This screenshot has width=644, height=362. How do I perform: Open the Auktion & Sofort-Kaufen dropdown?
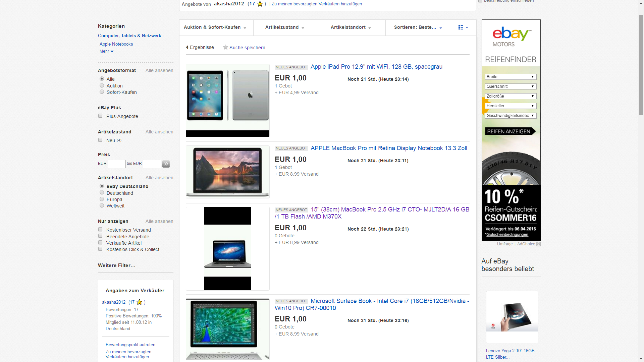pyautogui.click(x=215, y=27)
